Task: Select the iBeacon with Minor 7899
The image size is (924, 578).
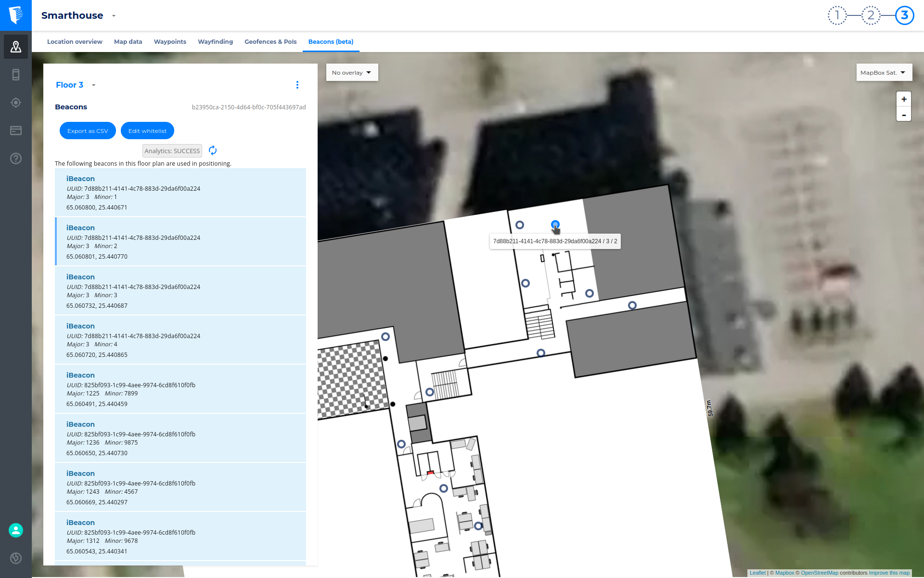Action: pos(180,389)
